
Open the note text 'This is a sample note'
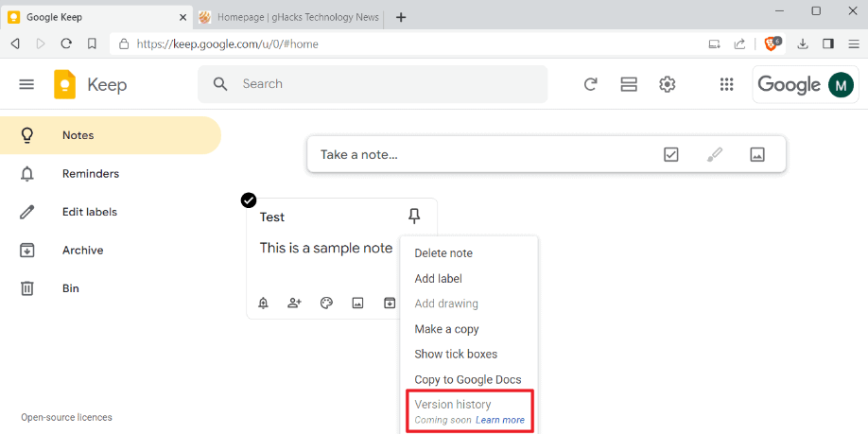(x=326, y=248)
